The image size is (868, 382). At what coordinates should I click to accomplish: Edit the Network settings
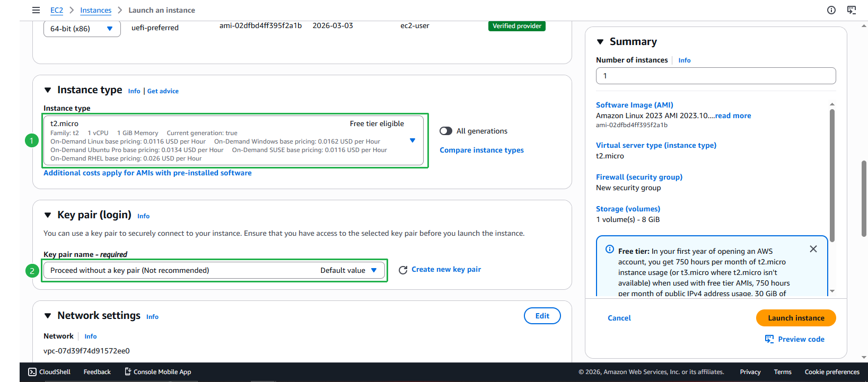coord(542,316)
